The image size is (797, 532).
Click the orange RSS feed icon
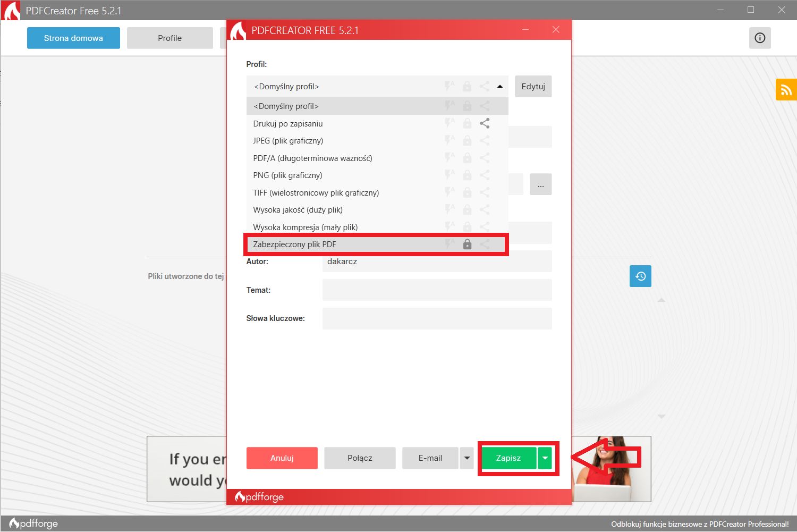pos(786,89)
